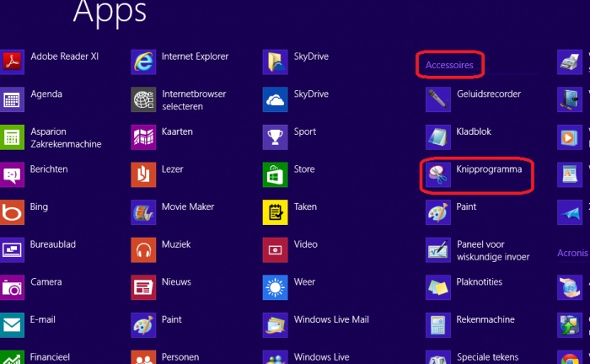Open Plaknotities sticky notes

[x=464, y=287]
